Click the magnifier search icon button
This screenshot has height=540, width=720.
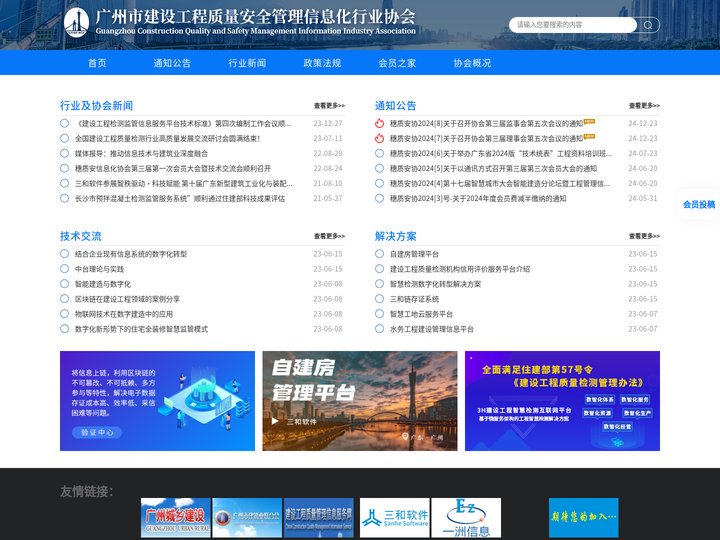point(648,25)
